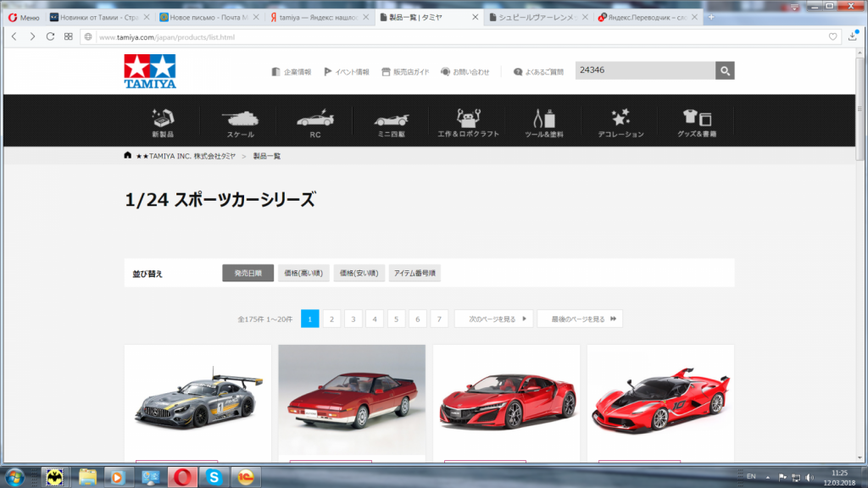The image size is (868, 488).
Task: Sort by release date (発売日順)
Action: coord(248,273)
